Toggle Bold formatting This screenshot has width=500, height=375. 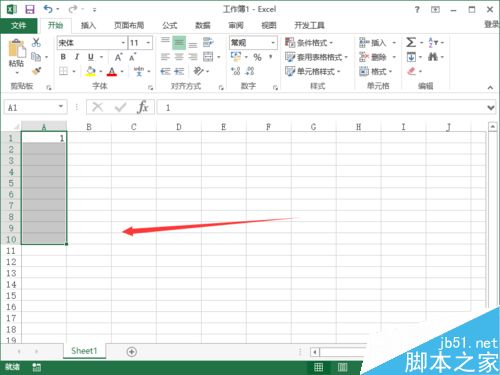pyautogui.click(x=63, y=57)
